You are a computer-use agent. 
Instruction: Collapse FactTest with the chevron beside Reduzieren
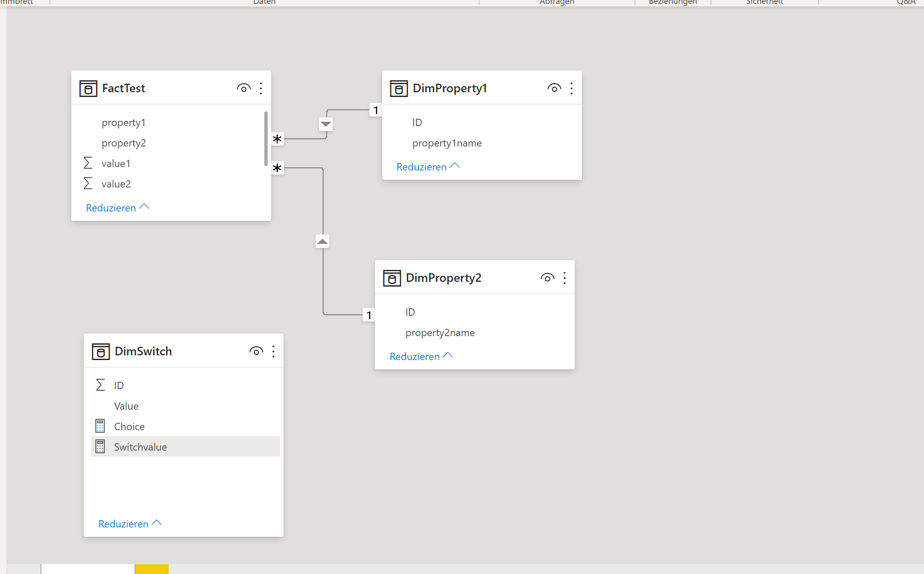144,207
